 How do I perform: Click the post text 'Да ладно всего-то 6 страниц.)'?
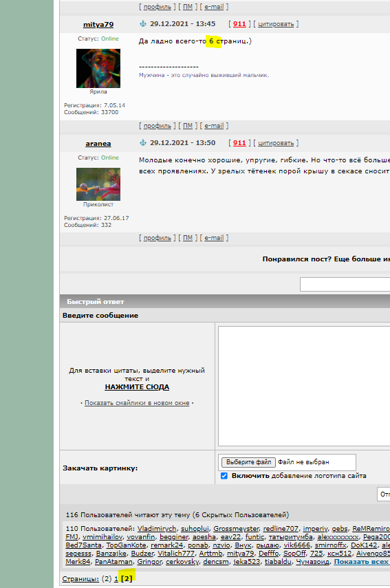coord(195,41)
